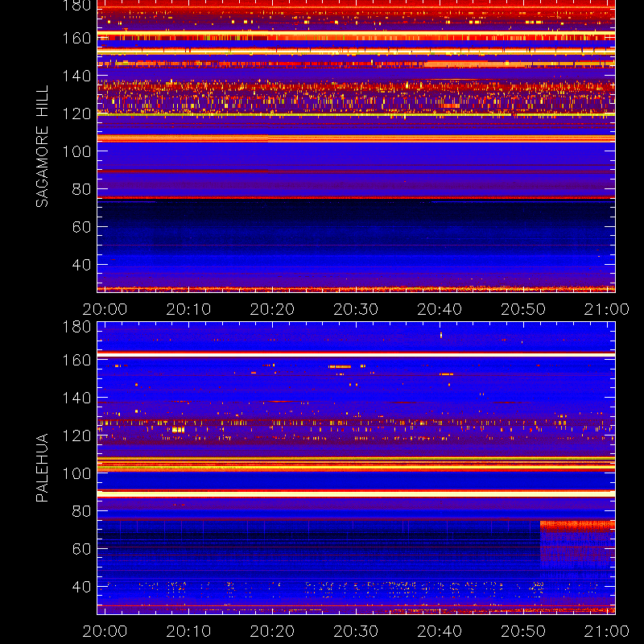Click the 20:00 time label under Palehua plot
Viewport: 644px width, 644px height.
coord(105,631)
